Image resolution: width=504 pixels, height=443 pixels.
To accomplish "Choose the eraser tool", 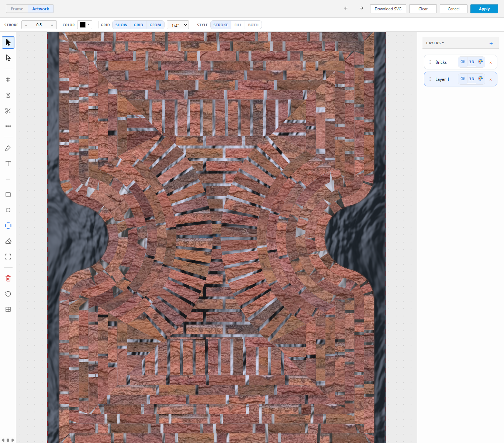I will click(x=8, y=241).
